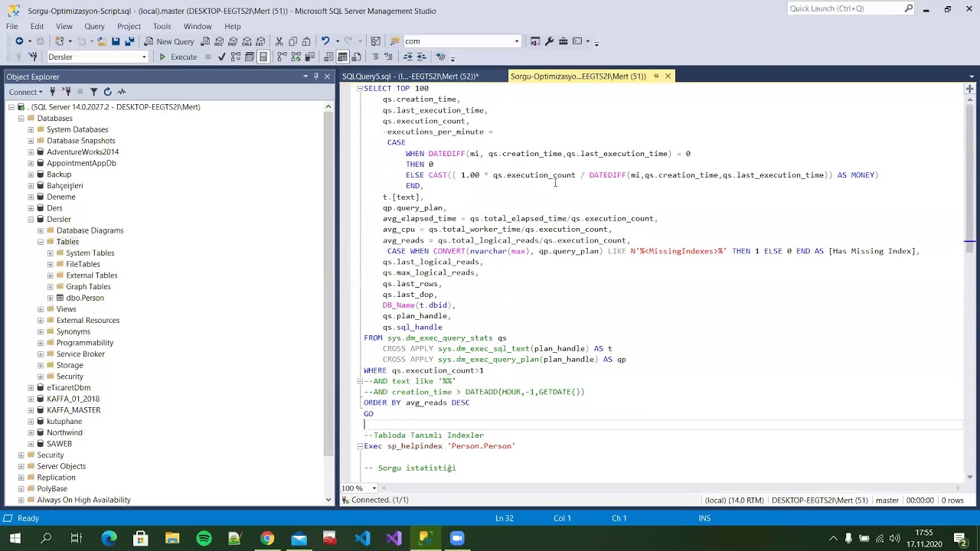
Task: Open the Connect dropdown in Object Explorer
Action: click(27, 92)
